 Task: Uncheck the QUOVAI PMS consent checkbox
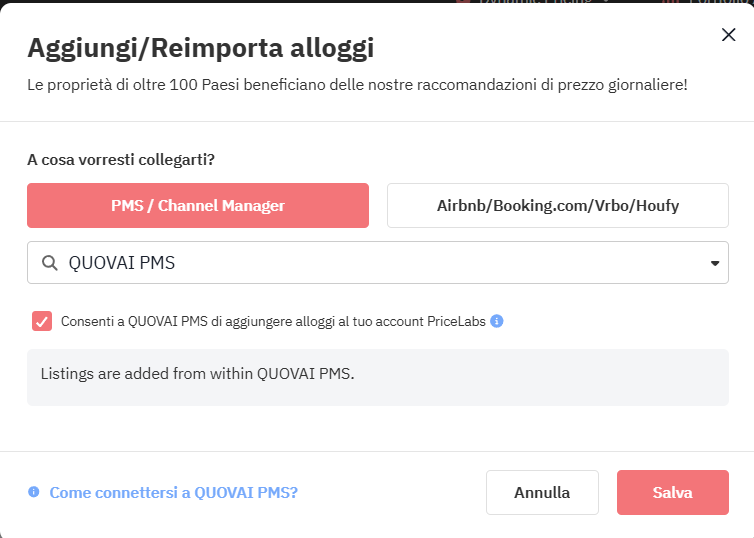point(42,321)
